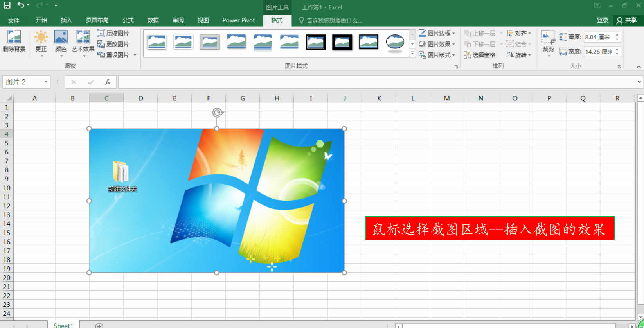Open Picture Layout (图片版式) menu
Viewport: 644px width, 328px height.
tap(437, 55)
